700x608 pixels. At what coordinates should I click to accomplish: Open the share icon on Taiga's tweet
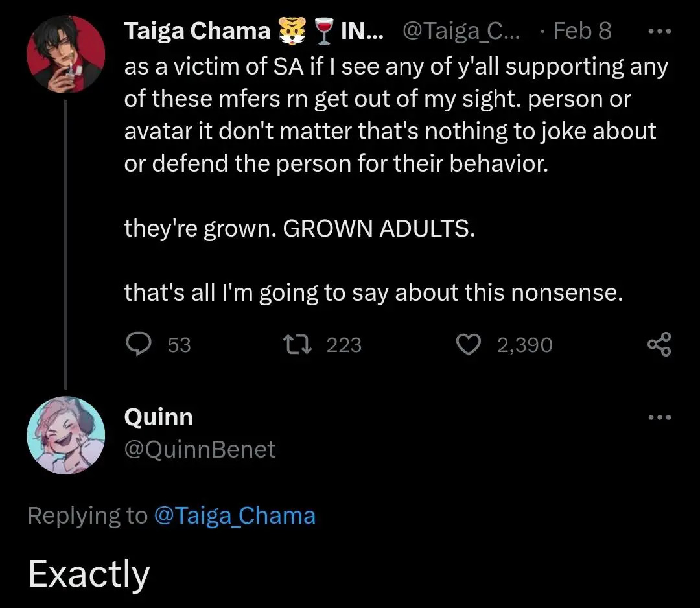point(659,344)
